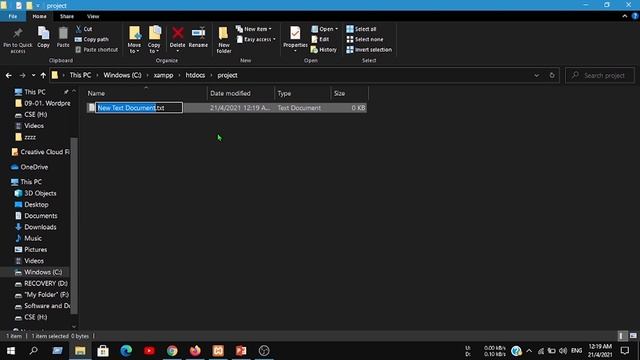Open the Copy to menu
Image resolution: width=640 pixels, height=360 pixels.
[x=154, y=40]
